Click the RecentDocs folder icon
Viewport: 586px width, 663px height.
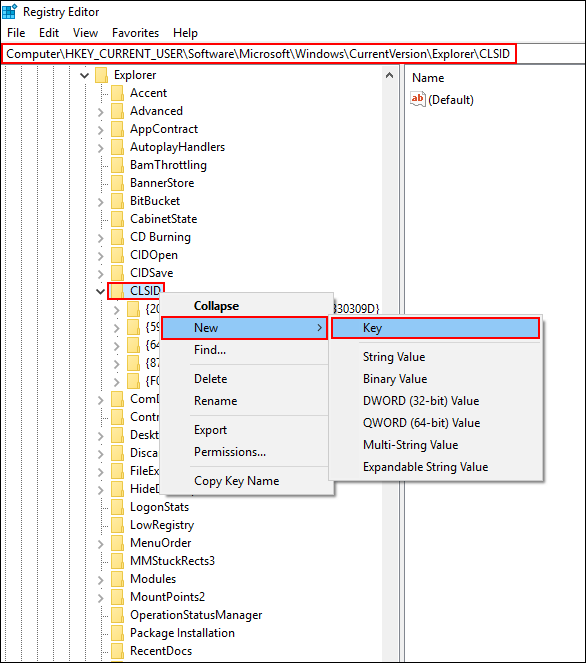(x=117, y=651)
